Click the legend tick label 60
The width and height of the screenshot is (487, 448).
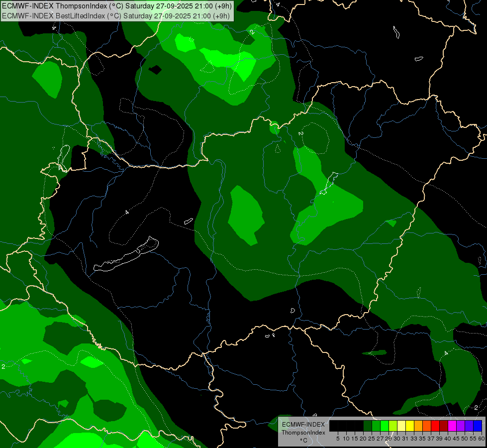pos(481,439)
